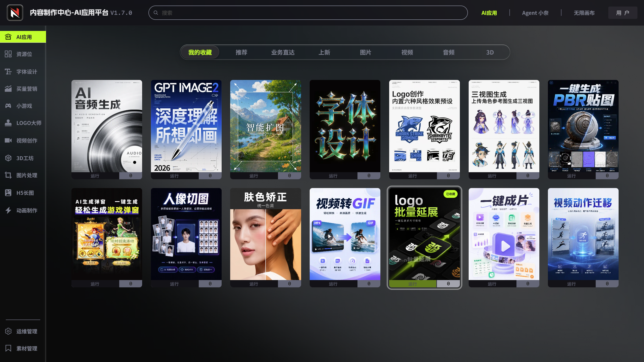Run the 视频转GIF app
644x362 pixels.
click(333, 284)
